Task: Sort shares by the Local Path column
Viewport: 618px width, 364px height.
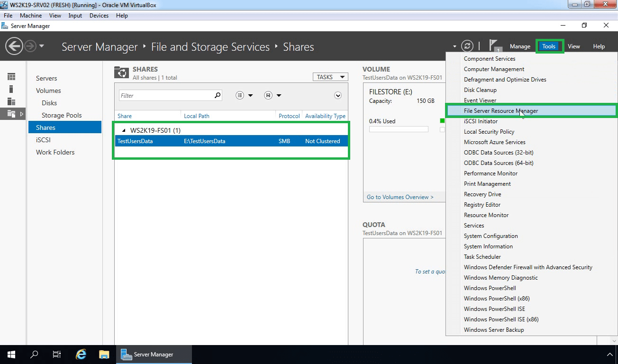Action: 197,115
